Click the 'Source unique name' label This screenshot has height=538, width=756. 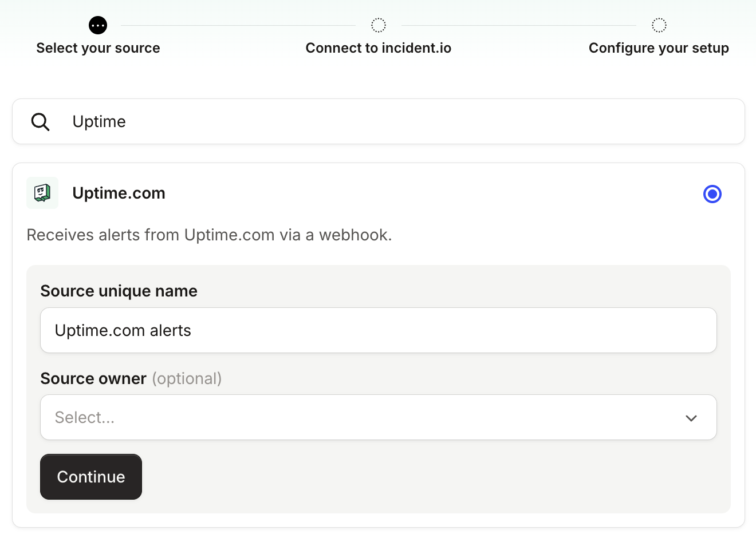click(x=119, y=291)
